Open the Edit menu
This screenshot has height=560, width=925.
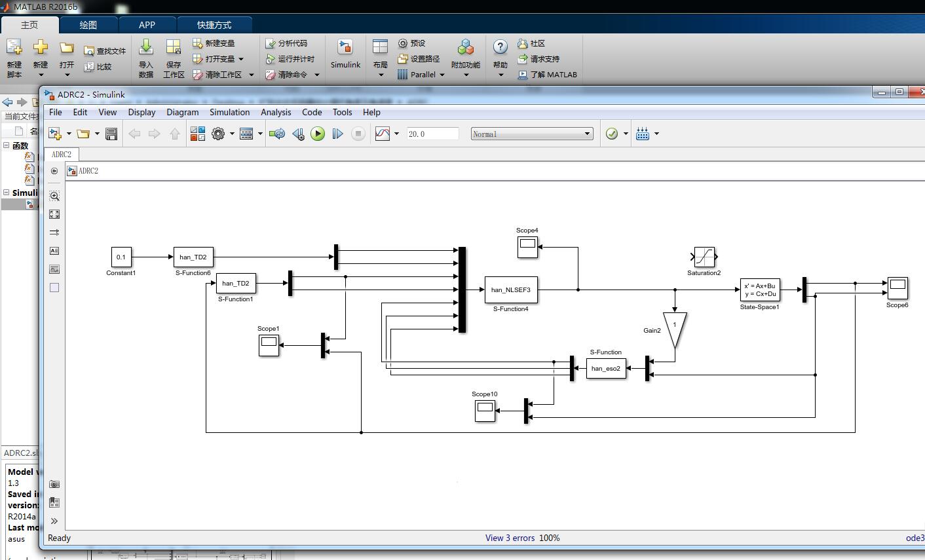[x=80, y=112]
